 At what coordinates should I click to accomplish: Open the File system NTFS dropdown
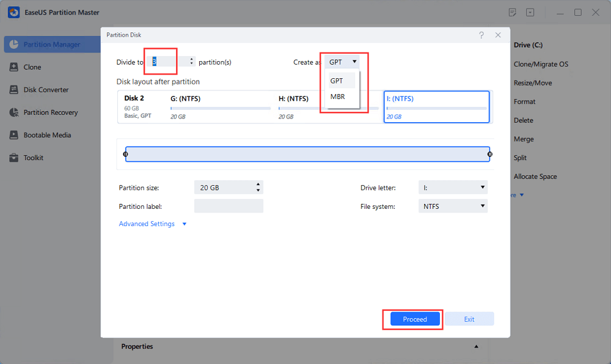click(x=453, y=206)
